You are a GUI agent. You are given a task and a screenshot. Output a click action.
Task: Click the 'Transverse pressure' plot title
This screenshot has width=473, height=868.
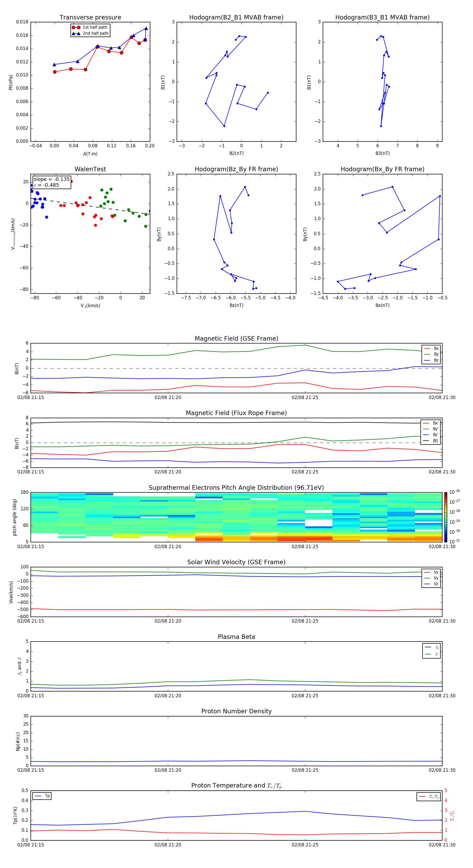click(90, 18)
